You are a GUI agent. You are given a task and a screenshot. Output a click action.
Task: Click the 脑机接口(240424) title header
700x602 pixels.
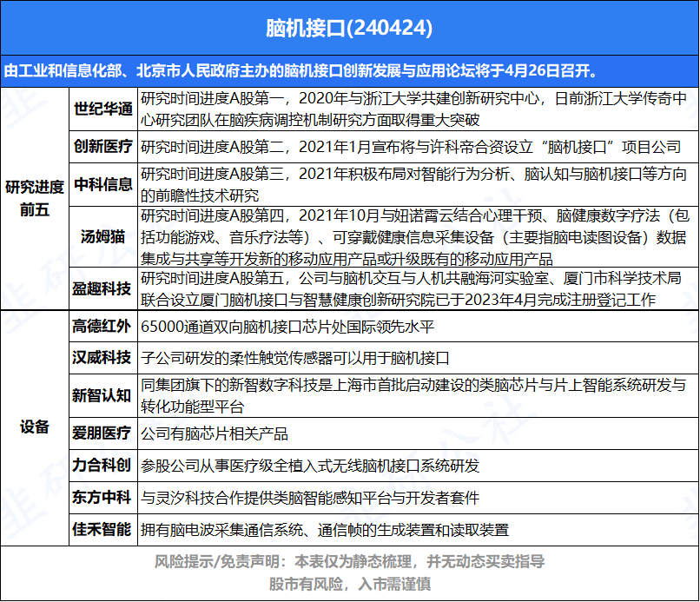pos(349,28)
